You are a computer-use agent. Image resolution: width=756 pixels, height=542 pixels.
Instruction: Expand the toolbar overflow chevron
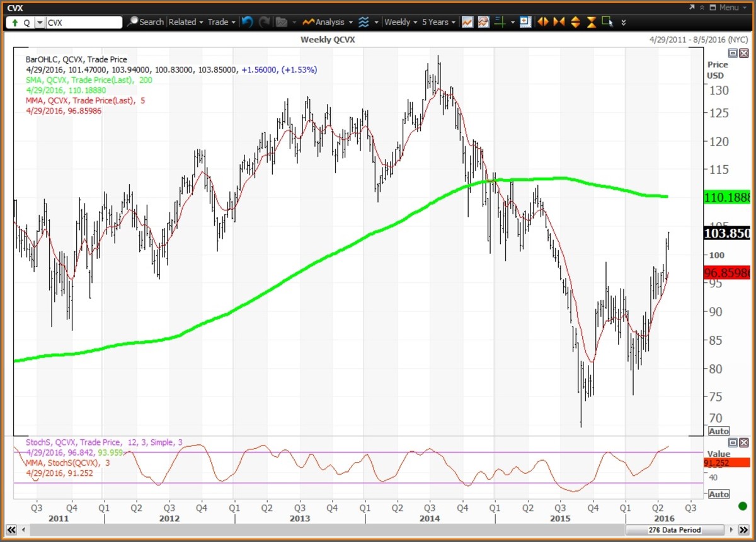click(623, 22)
